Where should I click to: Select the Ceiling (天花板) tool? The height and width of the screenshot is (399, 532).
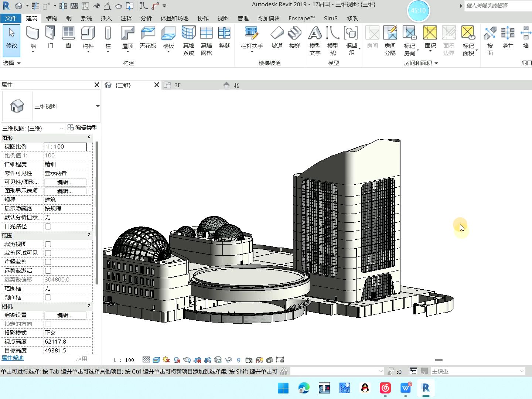[x=148, y=37]
